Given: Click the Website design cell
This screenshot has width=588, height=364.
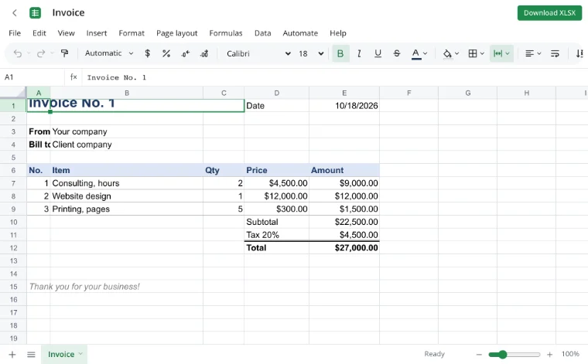Looking at the screenshot, I should 127,196.
